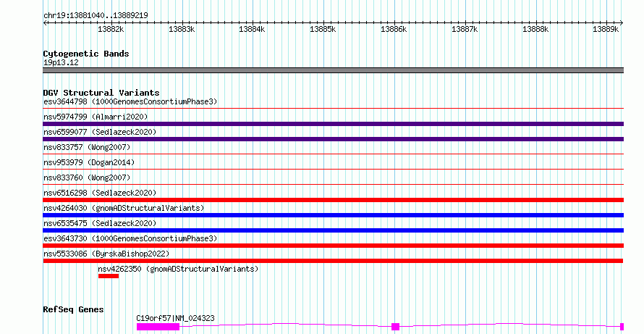Select the 19p13.12 band label
644x334 pixels.
pos(61,62)
